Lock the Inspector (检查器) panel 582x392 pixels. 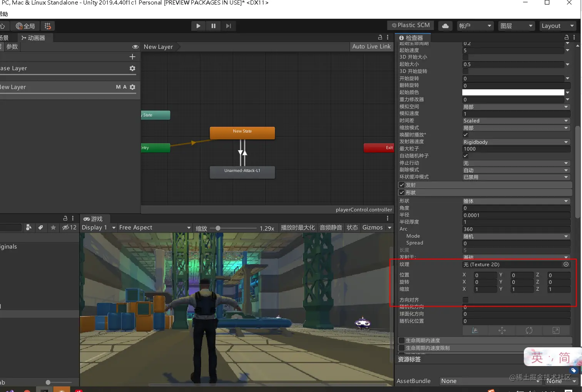(x=567, y=37)
